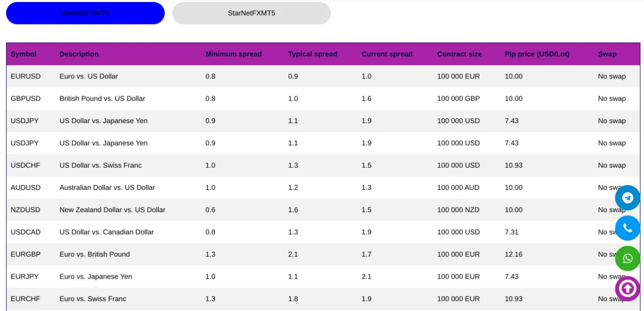644x311 pixels.
Task: Click 'US Dollar vs. Canadian Dollar' description
Action: (x=107, y=232)
